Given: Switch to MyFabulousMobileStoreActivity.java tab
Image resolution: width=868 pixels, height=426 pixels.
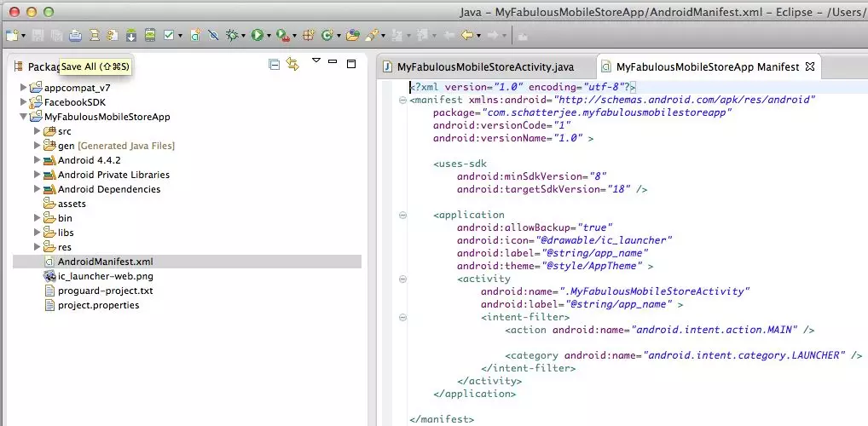Looking at the screenshot, I should pyautogui.click(x=486, y=66).
